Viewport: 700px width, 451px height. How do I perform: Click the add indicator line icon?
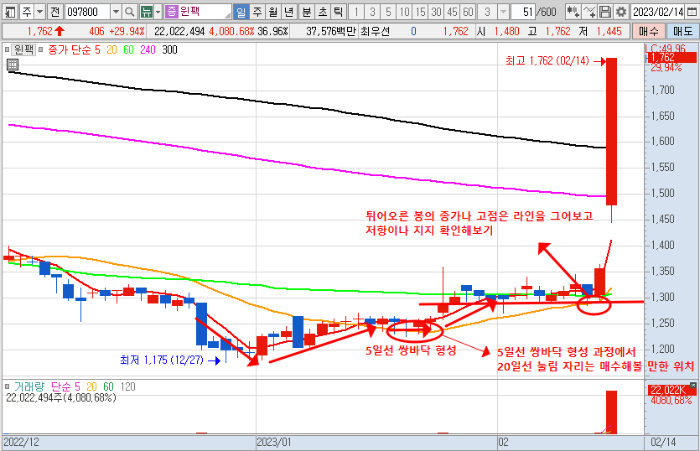[589, 12]
